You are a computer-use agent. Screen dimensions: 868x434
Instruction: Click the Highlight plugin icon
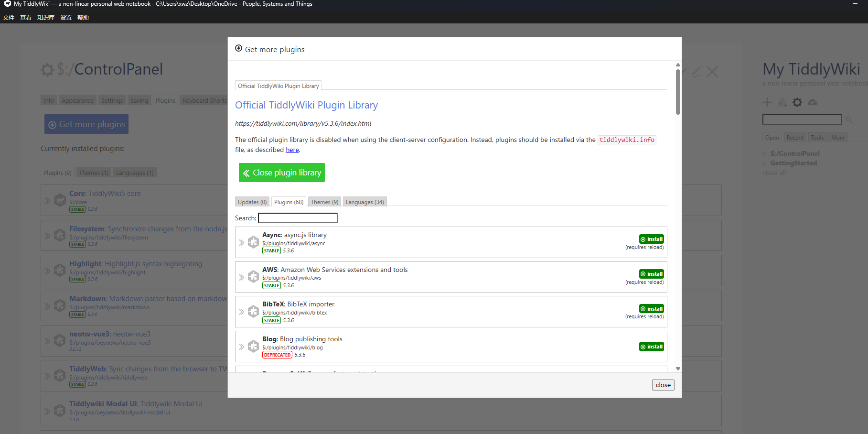[x=60, y=270]
